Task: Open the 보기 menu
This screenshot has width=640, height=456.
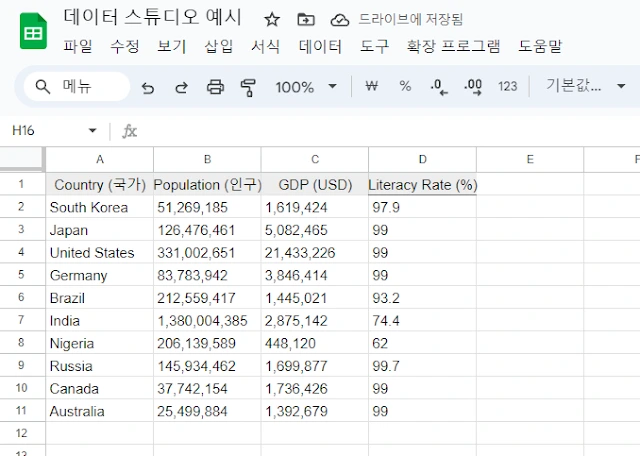Action: click(x=171, y=46)
